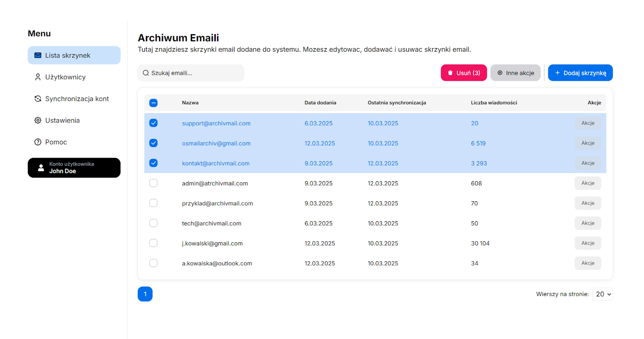Open the Wierszy na stronie dropdown
This screenshot has height=339, width=644.
(602, 294)
